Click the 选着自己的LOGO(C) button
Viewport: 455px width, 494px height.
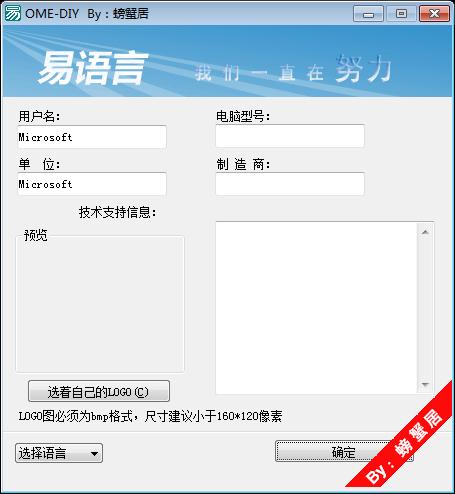99,392
